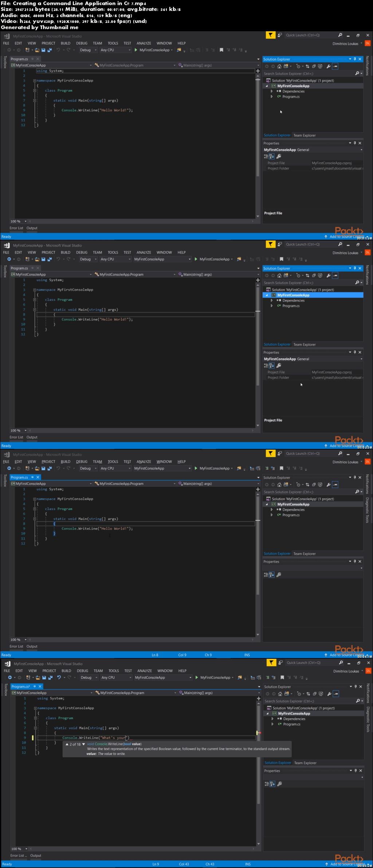Image resolution: width=373 pixels, height=868 pixels.
Task: Open TOOLS menu in fourth frame
Action: pos(114,671)
